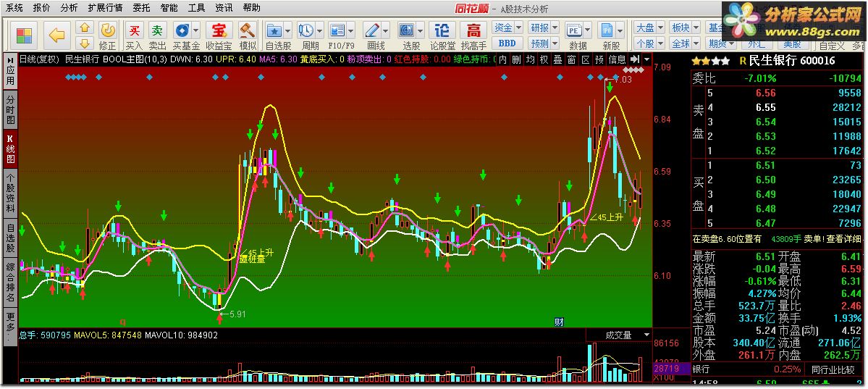The width and height of the screenshot is (868, 389).
Task: Collapse the sidebar via top-left arrow toggle
Action: (11, 59)
